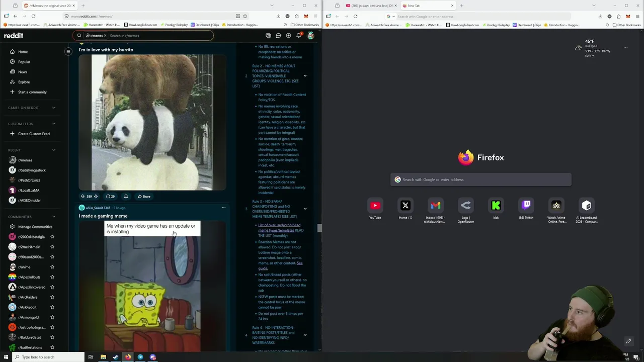Launch Steam from taskbar
Screen dimensions: 644x362
click(x=115, y=357)
